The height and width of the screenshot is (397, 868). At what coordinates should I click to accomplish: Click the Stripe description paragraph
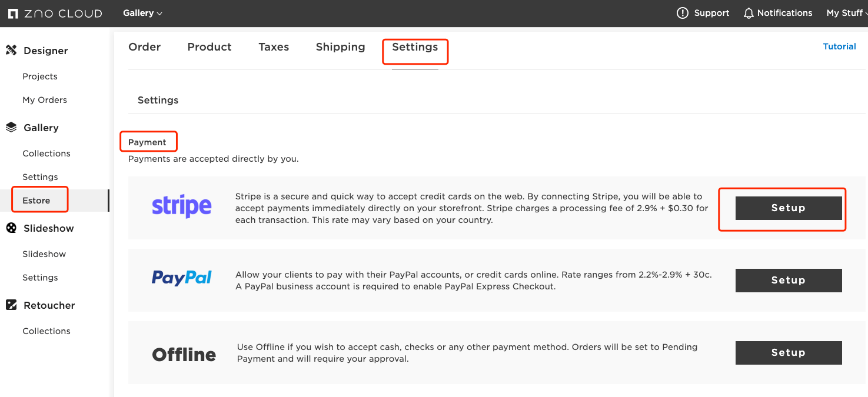point(472,208)
